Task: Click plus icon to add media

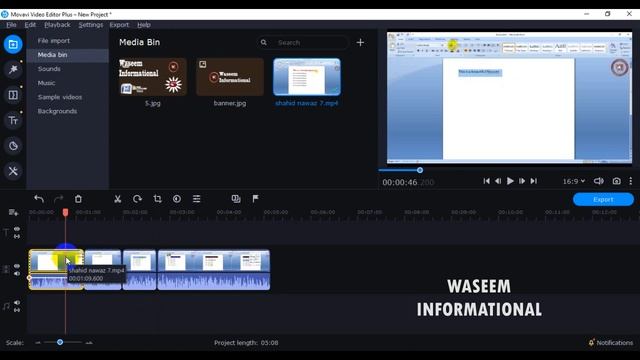Action: (x=360, y=42)
